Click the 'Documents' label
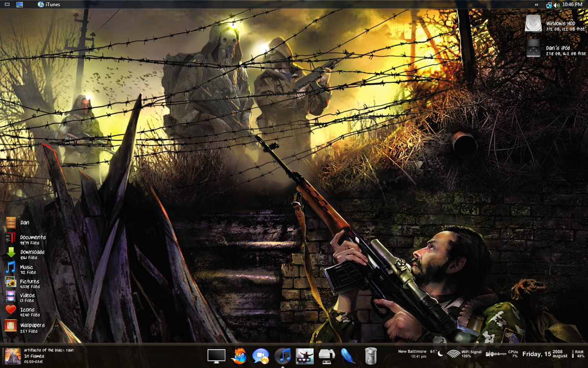The width and height of the screenshot is (588, 368). 33,237
